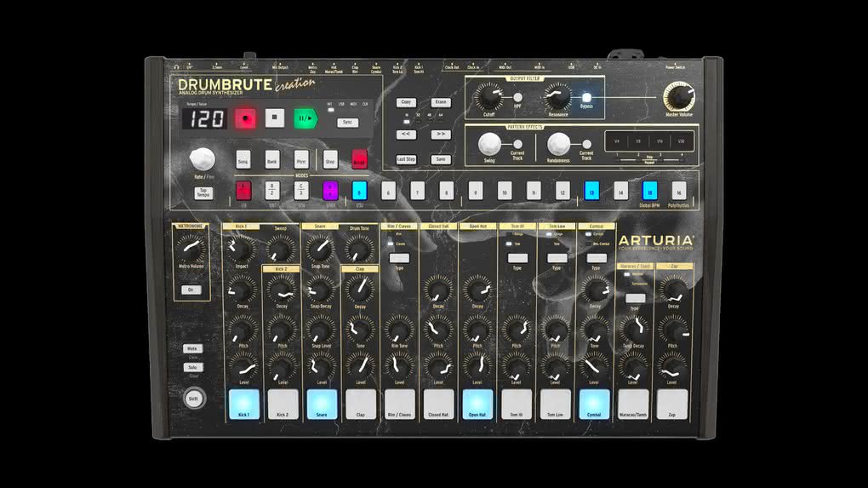The image size is (868, 488).
Task: Click step button 16 Polyrhythm
Action: (679, 191)
